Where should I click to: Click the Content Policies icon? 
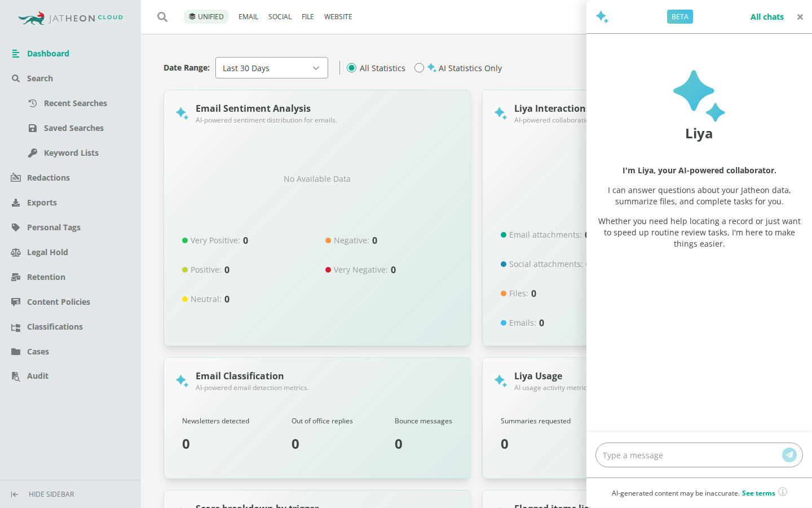click(16, 302)
